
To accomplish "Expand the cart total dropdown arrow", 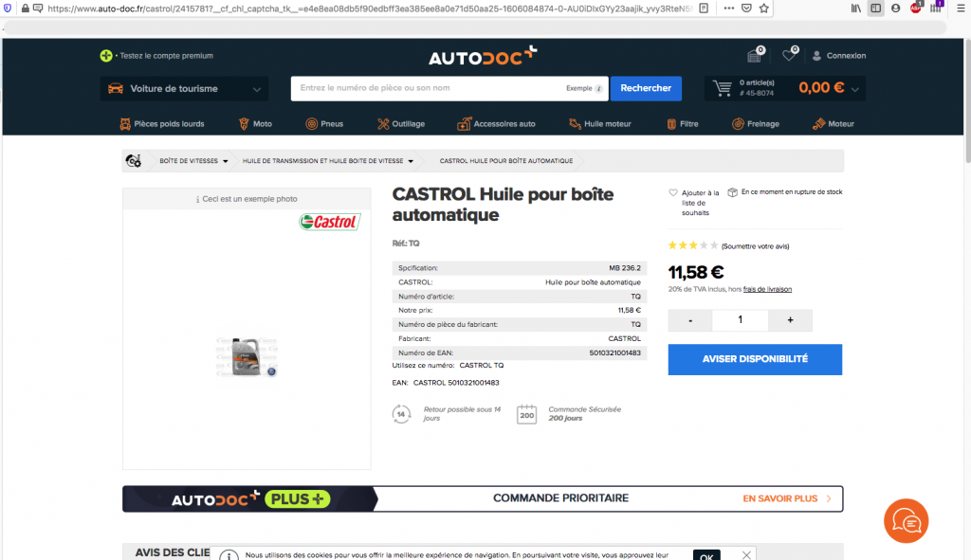I will point(855,89).
